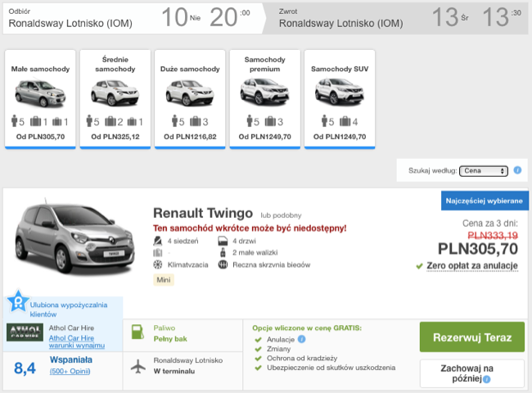Select the Średnie samochody category card

115,99
